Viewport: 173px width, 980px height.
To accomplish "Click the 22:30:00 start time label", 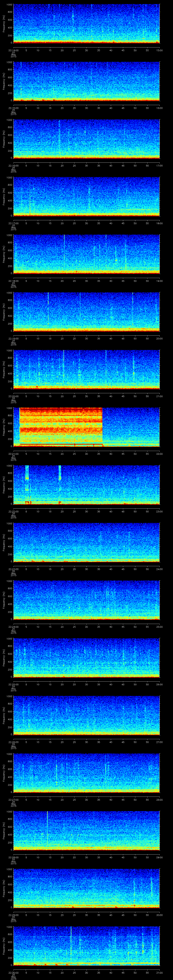I will [13, 972].
